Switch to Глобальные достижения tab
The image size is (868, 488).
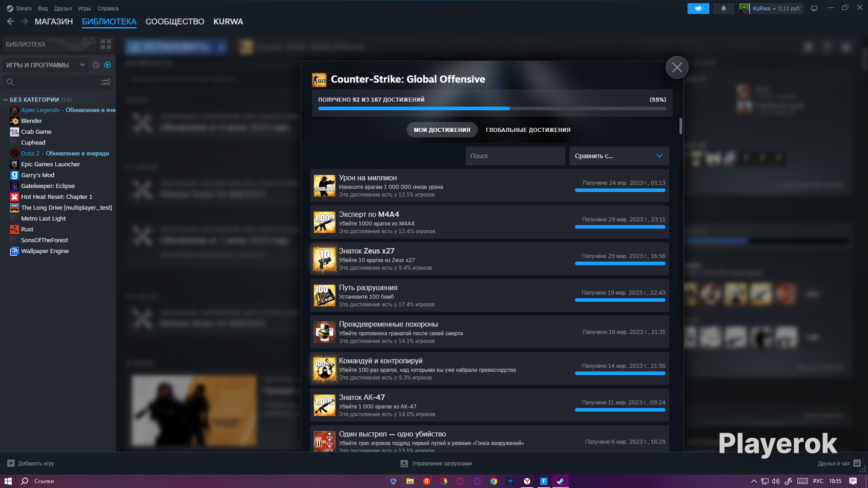(x=528, y=130)
